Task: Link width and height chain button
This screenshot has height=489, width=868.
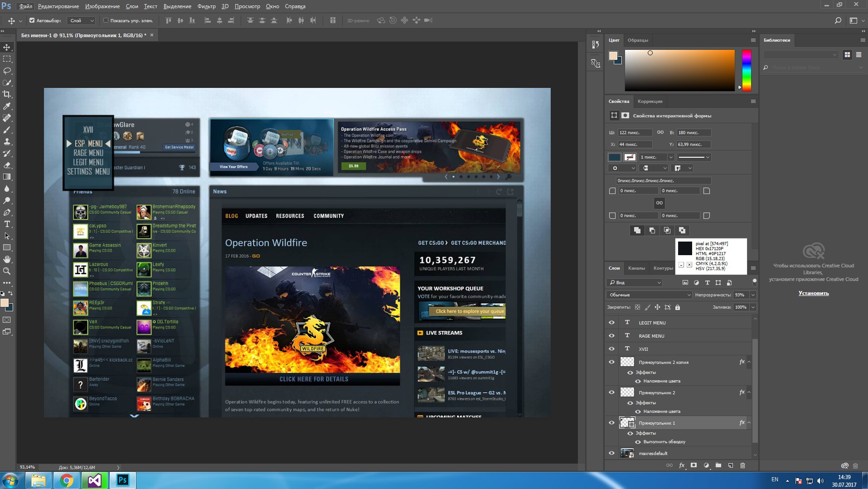Action: point(660,132)
